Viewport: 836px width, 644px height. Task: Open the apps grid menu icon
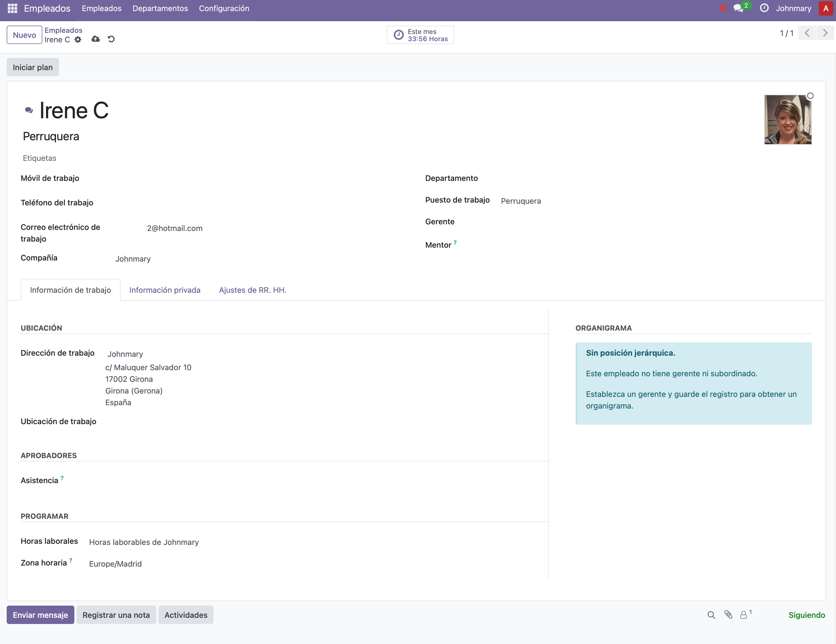tap(12, 8)
